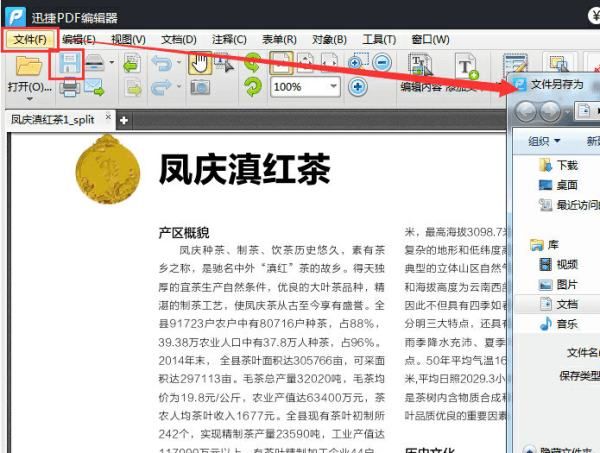Click the 迅捷PDF编辑器 app logo
Viewport: 600px width, 453px height.
[x=15, y=17]
